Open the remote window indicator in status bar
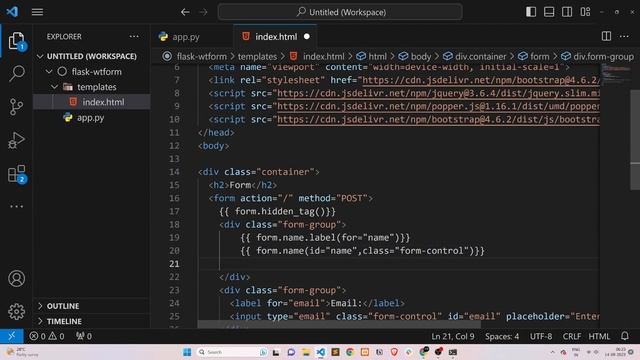 tap(11, 336)
